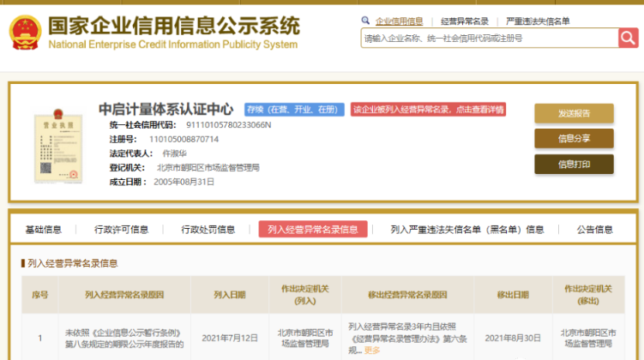The width and height of the screenshot is (644, 360).
Task: Click the 列入经营异常名录原因 column header
Action: [124, 295]
